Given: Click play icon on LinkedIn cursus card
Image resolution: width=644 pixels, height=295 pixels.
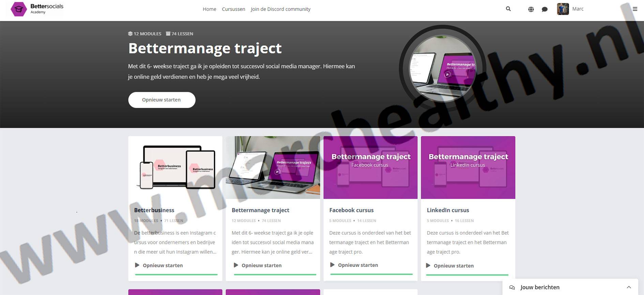Looking at the screenshot, I should click(x=428, y=265).
